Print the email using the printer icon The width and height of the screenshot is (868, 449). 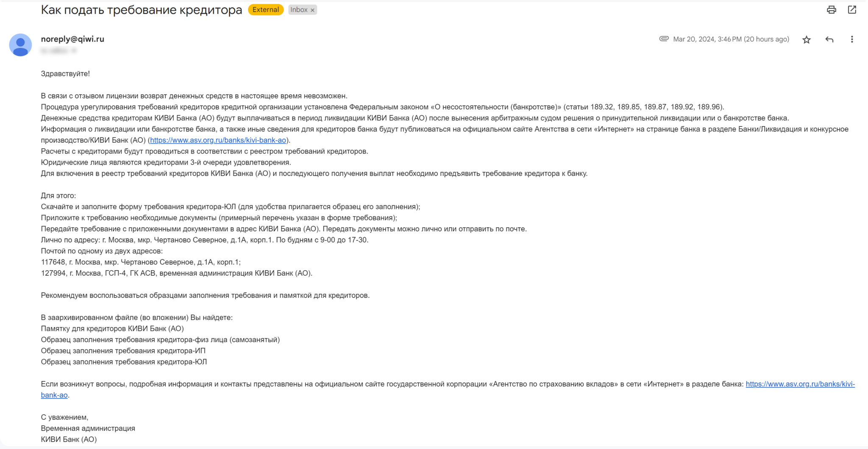pos(831,10)
